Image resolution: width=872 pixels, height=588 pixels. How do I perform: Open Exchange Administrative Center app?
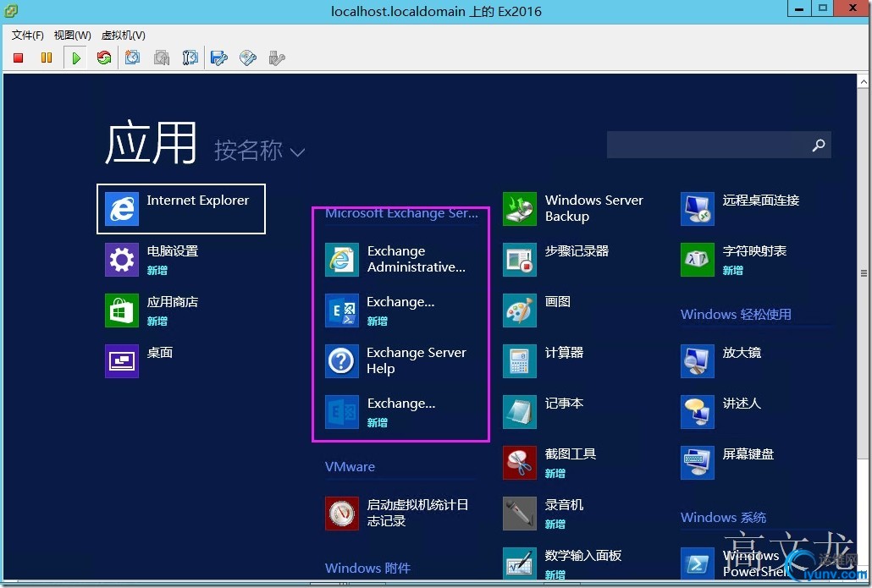(396, 260)
